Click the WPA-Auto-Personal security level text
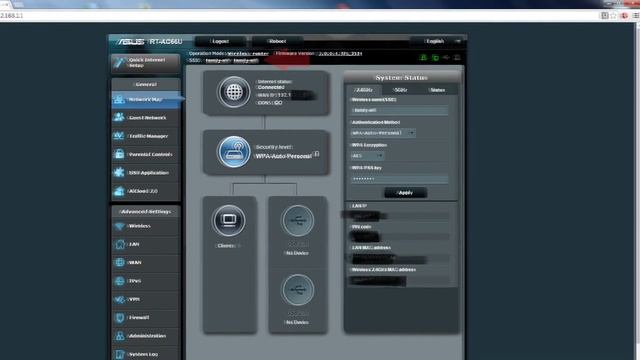640x360 pixels. (x=283, y=156)
